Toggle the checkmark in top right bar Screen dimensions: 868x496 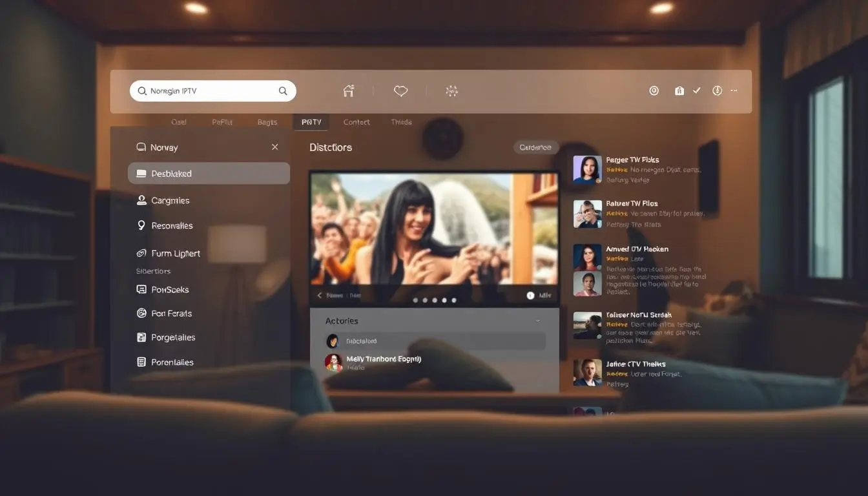(x=697, y=91)
